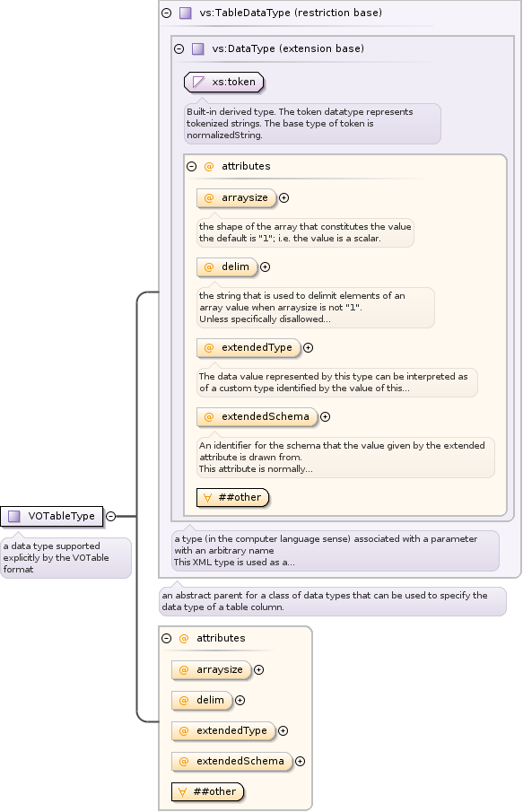Click the @ icon of upper attributes header
523x812 pixels.
(209, 166)
